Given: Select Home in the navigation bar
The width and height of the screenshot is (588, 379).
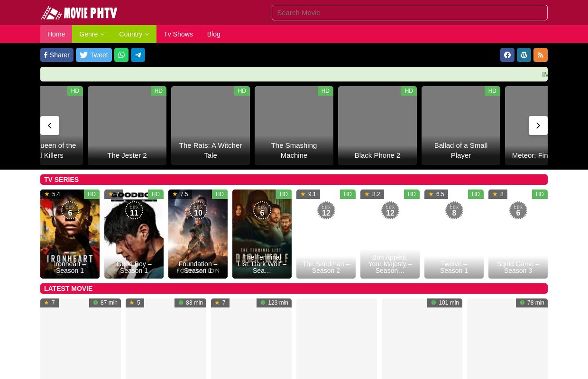Looking at the screenshot, I should [x=56, y=34].
